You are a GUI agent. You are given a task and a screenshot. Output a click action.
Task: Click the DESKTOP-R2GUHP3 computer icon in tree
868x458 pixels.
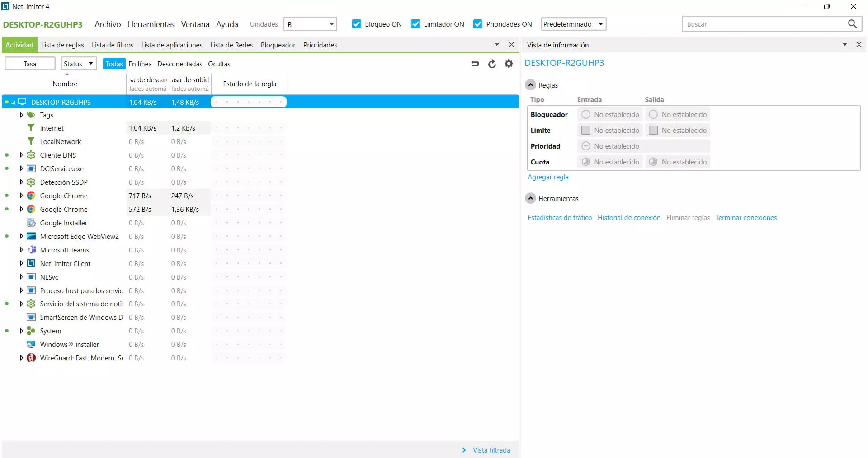(22, 102)
